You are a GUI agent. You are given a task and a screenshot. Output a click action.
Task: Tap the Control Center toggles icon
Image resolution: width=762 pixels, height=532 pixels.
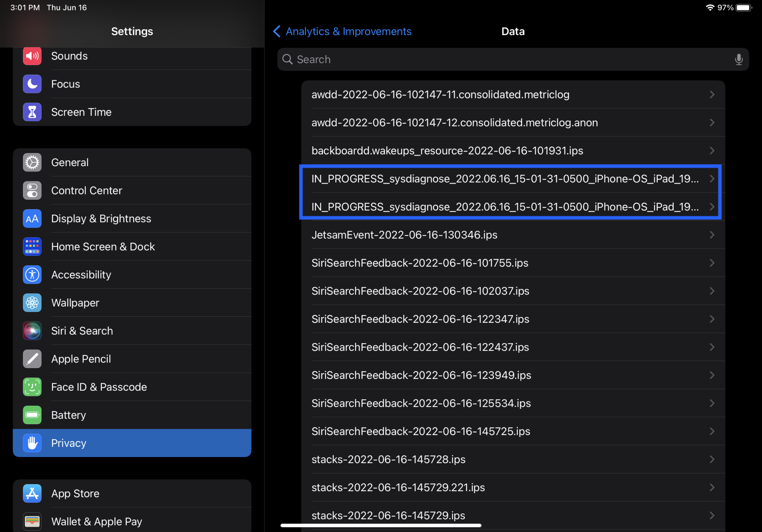click(x=32, y=190)
